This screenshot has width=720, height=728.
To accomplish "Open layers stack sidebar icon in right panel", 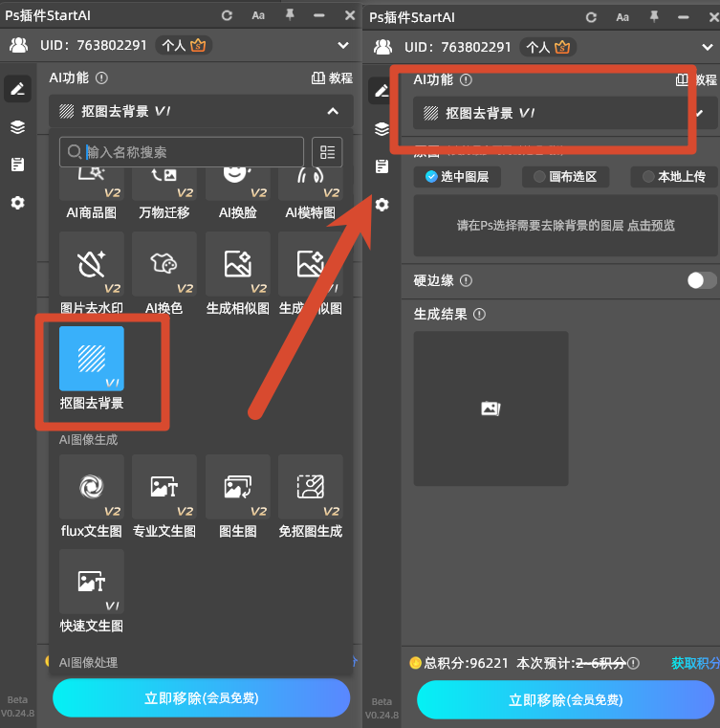I will (x=382, y=128).
